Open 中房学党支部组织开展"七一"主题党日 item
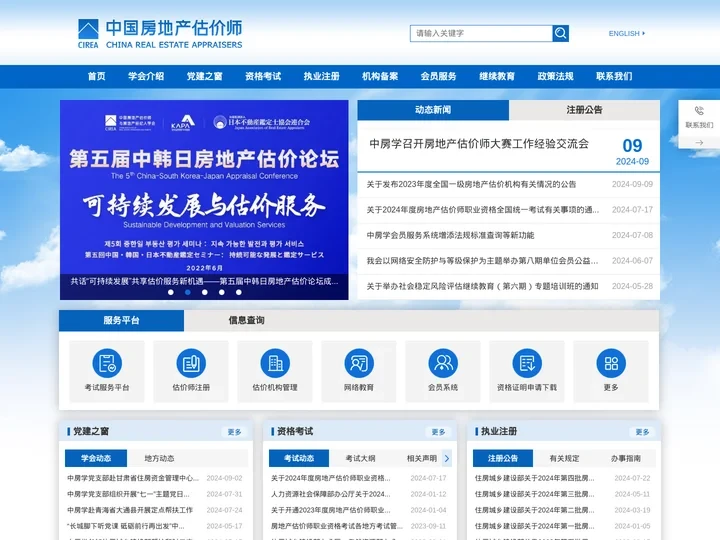This screenshot has height=540, width=720. pos(128,494)
